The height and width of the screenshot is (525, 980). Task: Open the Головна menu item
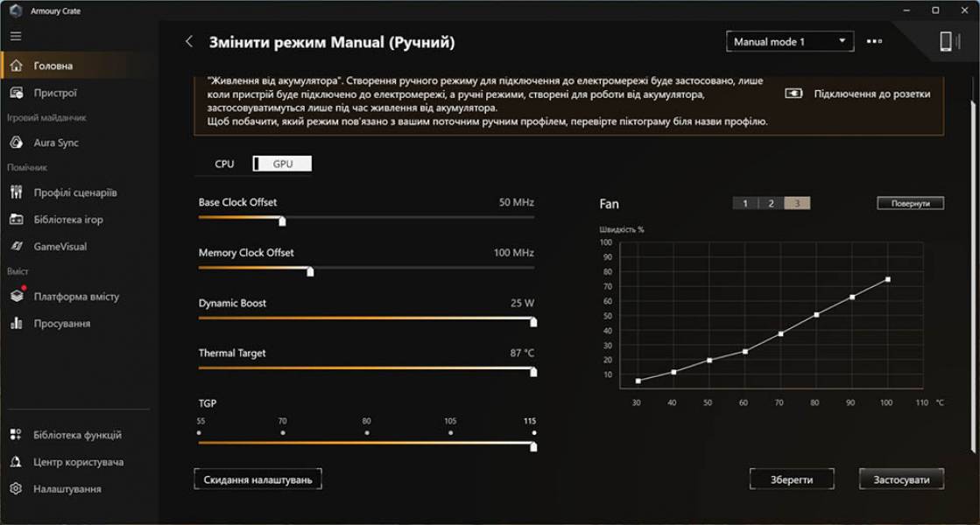tap(80, 66)
